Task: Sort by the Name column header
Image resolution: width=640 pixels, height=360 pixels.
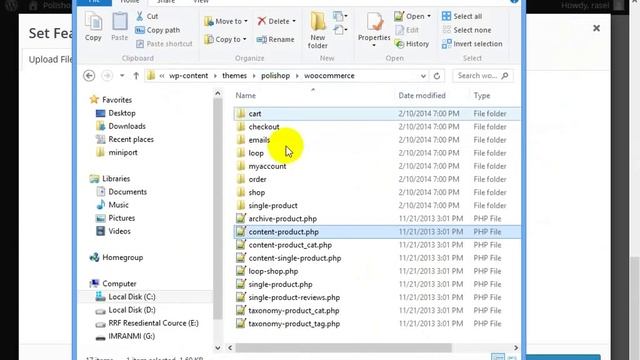Action: click(x=245, y=96)
